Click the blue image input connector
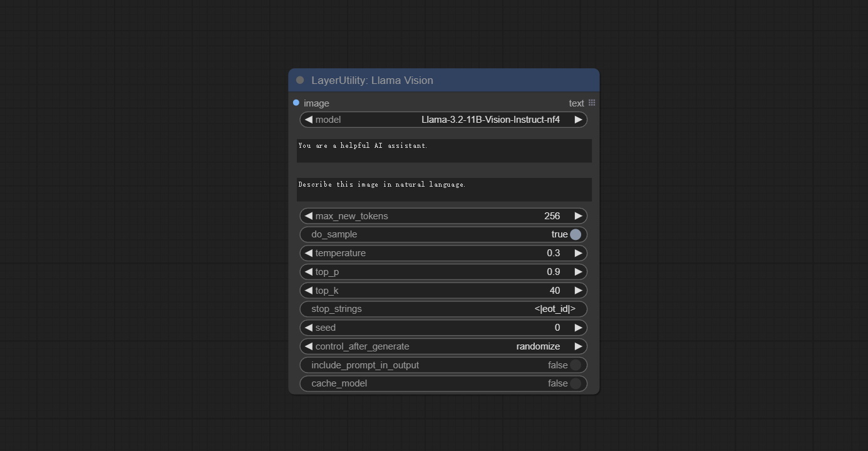The height and width of the screenshot is (451, 868). (x=296, y=103)
